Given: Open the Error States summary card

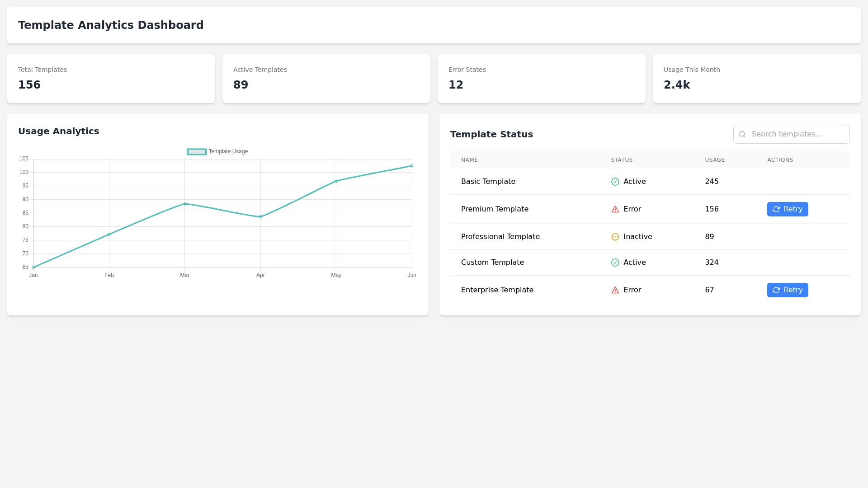Looking at the screenshot, I should [x=541, y=79].
